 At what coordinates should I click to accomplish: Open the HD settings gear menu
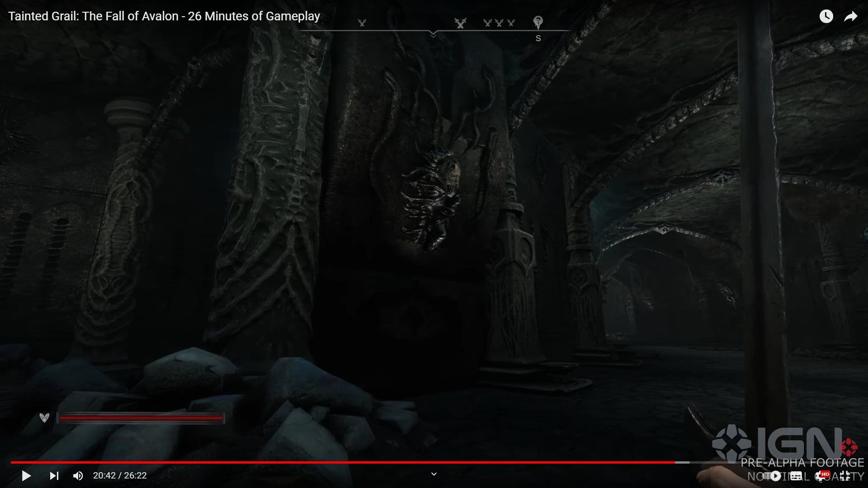[822, 476]
